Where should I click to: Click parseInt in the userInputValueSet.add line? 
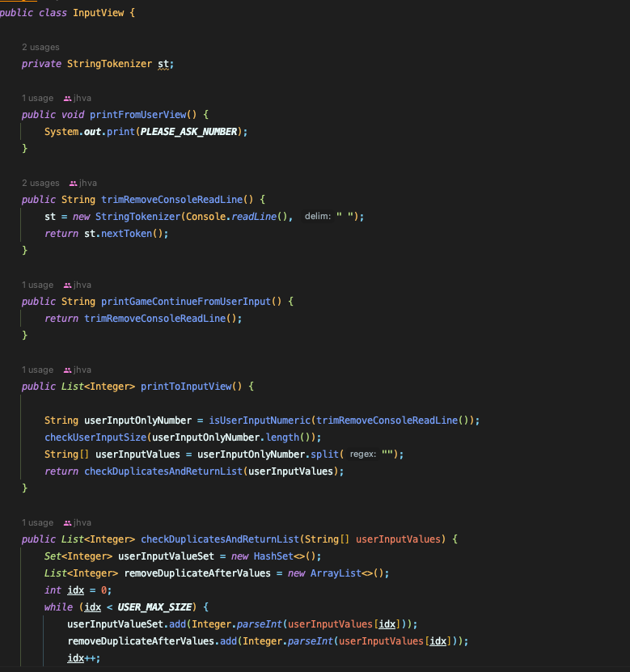tap(260, 624)
